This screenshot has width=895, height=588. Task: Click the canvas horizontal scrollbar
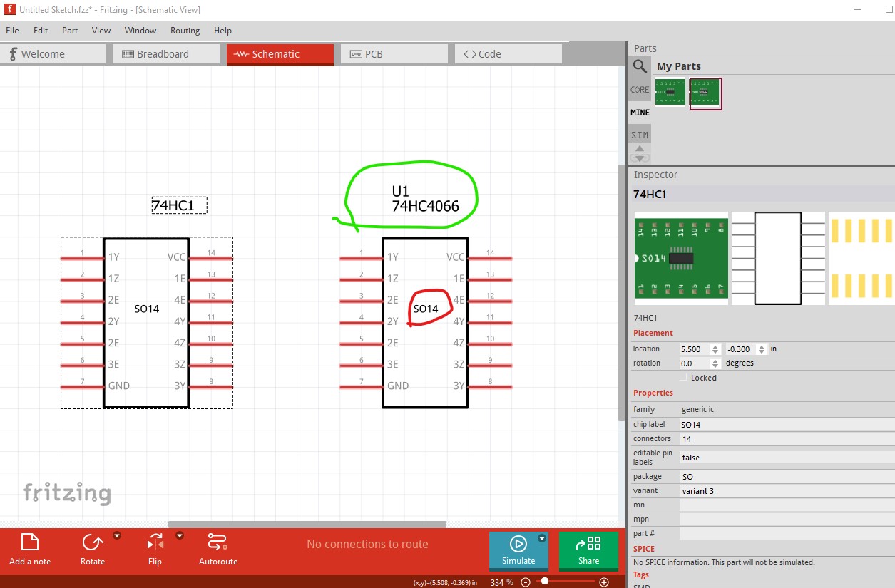(307, 525)
